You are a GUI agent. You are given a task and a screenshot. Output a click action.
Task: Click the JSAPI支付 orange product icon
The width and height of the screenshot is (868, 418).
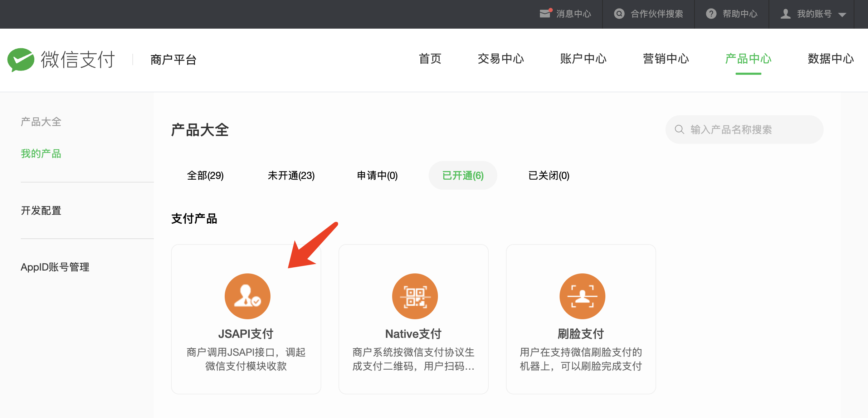click(x=247, y=296)
